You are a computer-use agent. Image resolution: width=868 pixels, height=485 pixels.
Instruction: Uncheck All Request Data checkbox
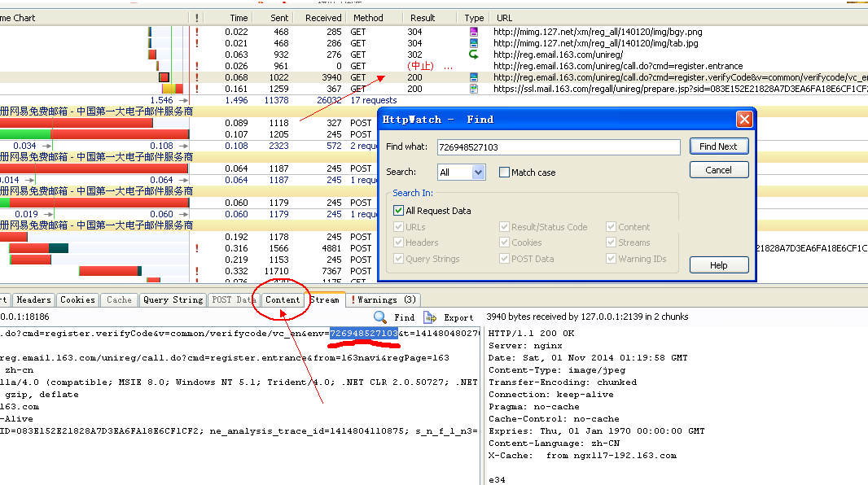(x=399, y=211)
